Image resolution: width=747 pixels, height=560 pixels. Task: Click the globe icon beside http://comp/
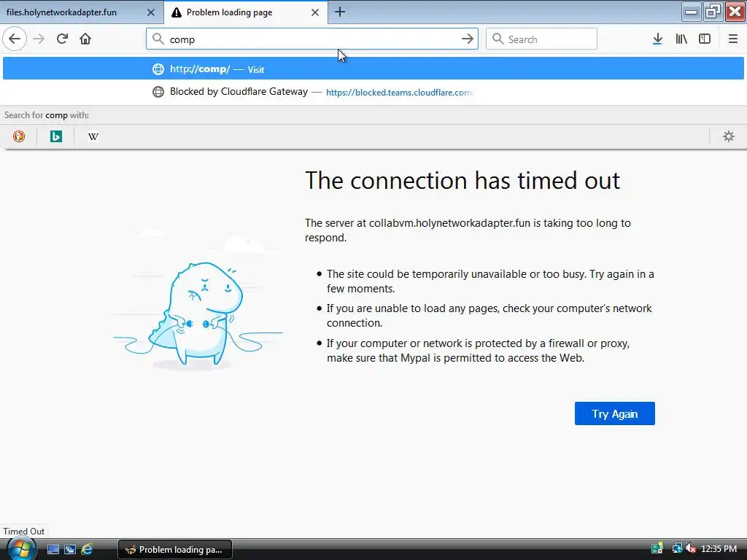(x=158, y=69)
